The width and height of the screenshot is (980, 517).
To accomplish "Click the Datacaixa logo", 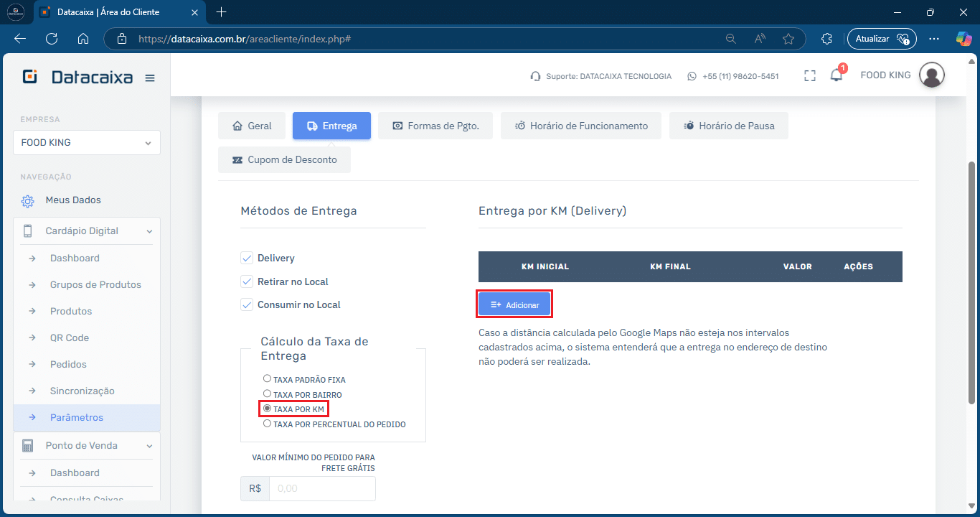I will pos(78,77).
